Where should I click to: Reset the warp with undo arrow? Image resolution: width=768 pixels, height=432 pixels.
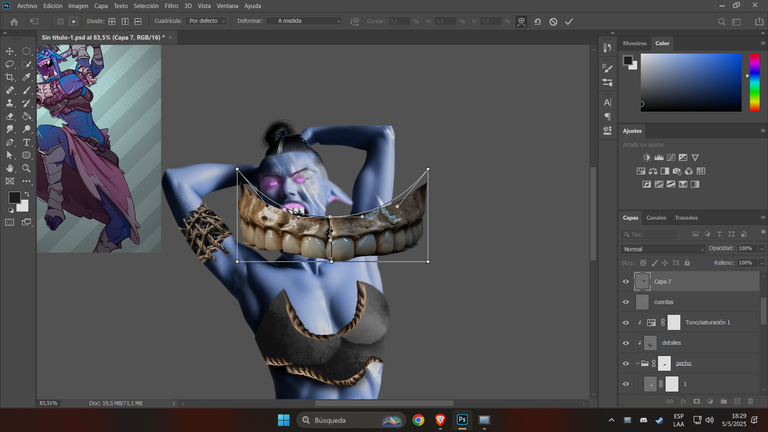click(x=537, y=22)
